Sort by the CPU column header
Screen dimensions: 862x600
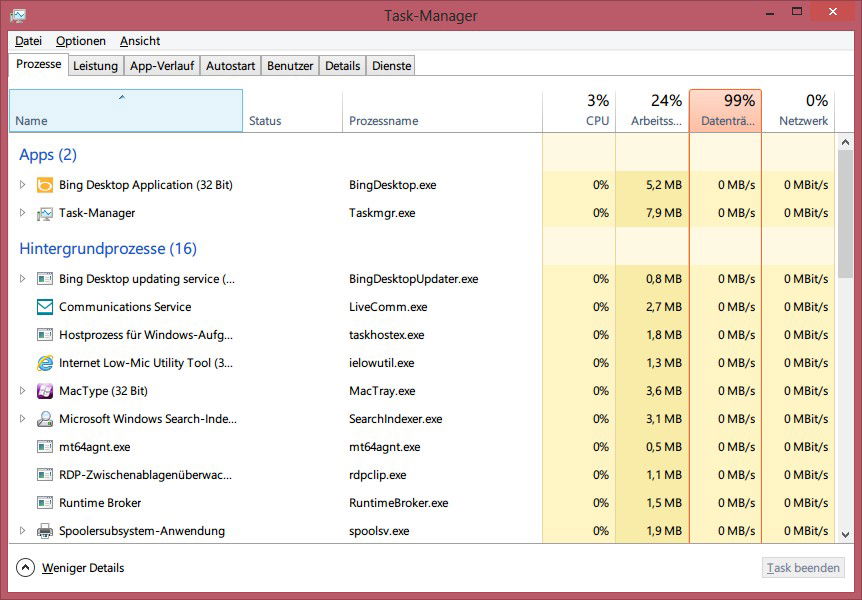click(579, 111)
